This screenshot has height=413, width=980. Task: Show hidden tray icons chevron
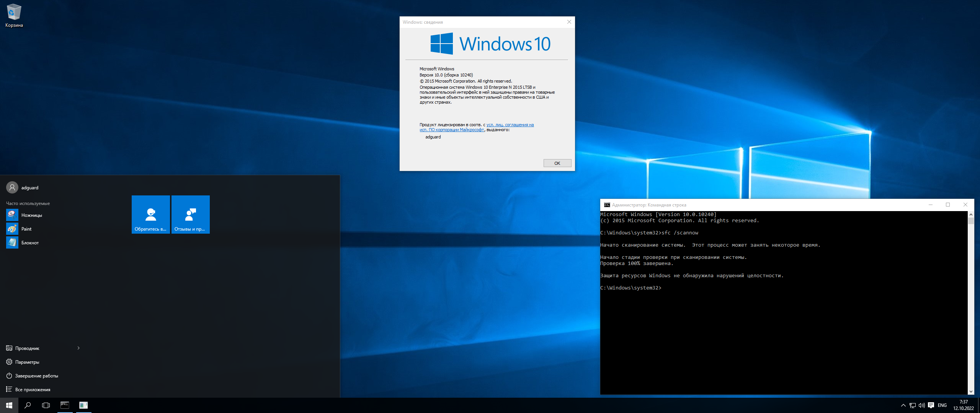point(903,405)
